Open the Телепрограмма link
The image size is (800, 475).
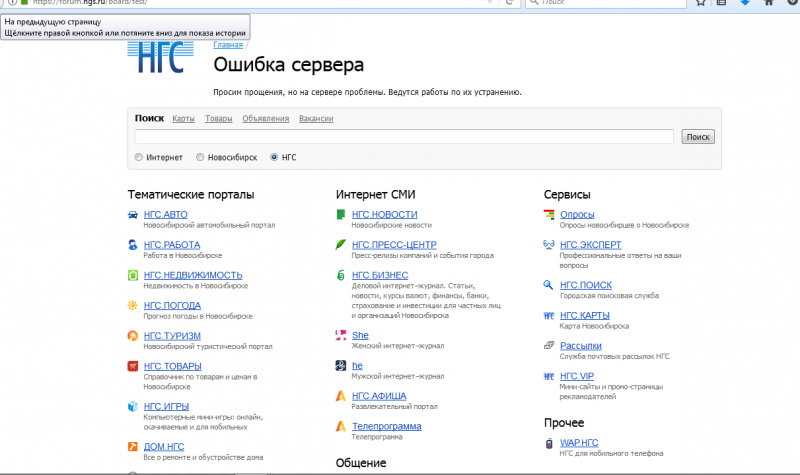pos(387,427)
